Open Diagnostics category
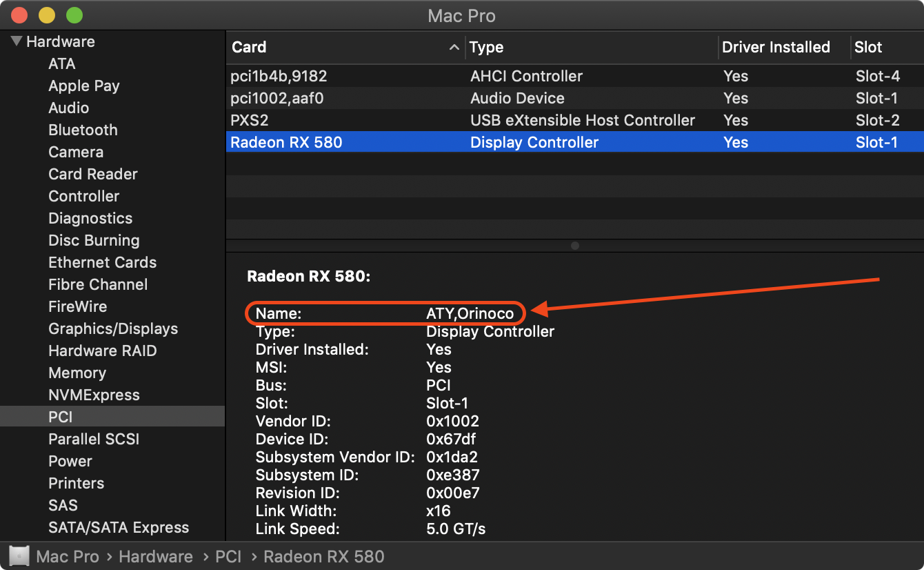Image resolution: width=924 pixels, height=570 pixels. click(90, 218)
